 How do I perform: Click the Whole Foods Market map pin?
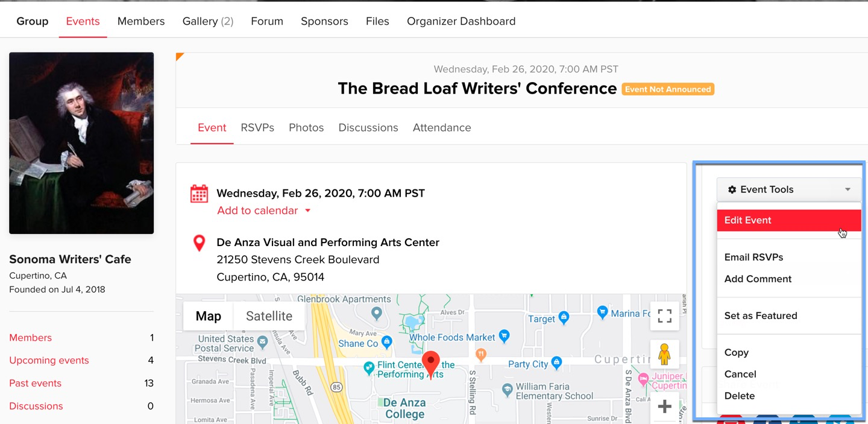pos(505,335)
